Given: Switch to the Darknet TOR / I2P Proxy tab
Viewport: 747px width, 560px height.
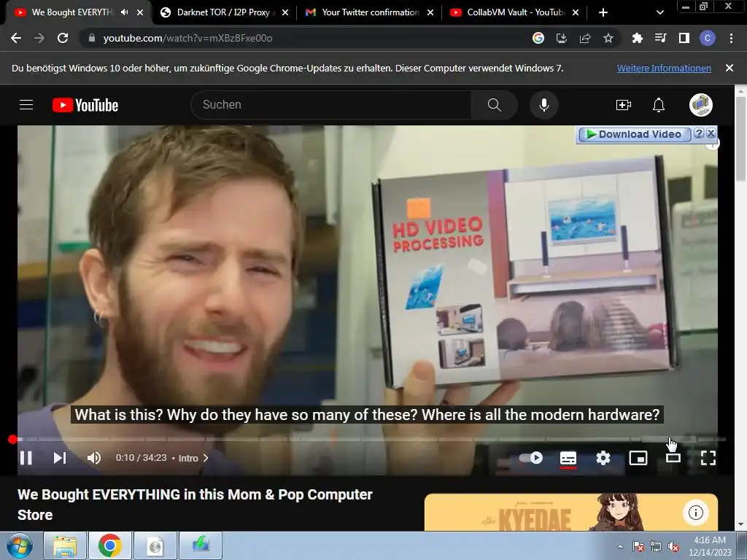Looking at the screenshot, I should (223, 12).
